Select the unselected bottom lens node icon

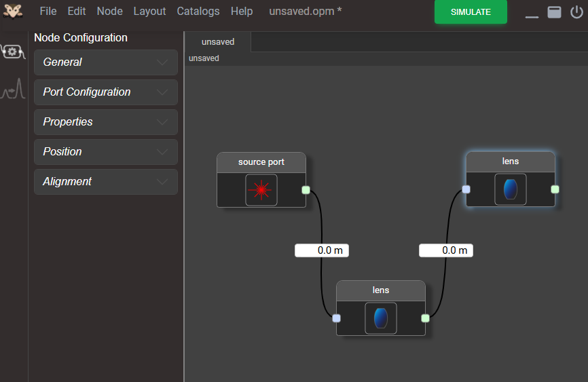click(x=381, y=318)
